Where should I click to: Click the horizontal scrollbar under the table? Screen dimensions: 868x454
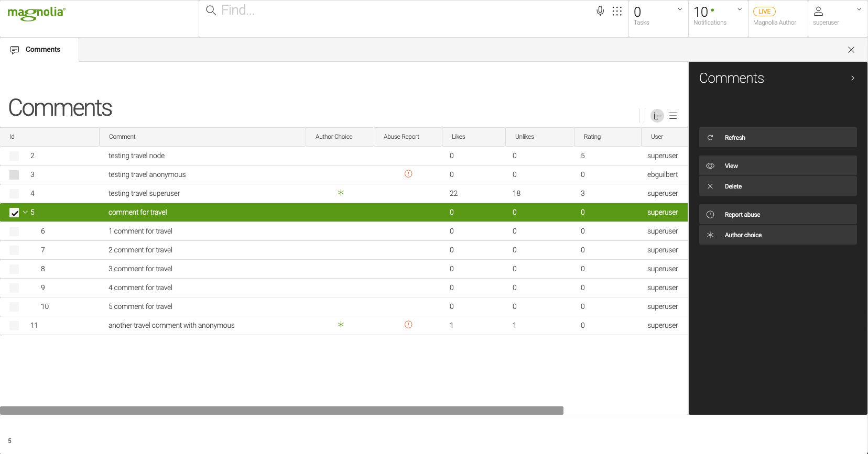(281, 411)
